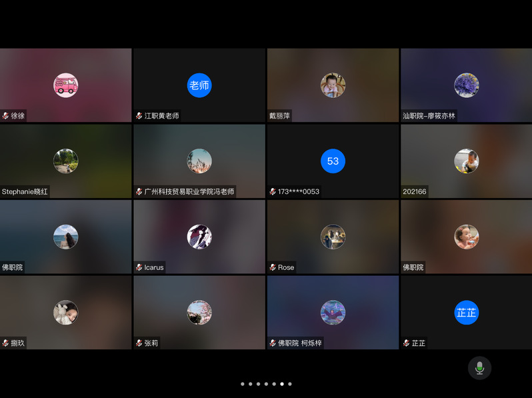Click the muted mic icon by 173****0053
532x398 pixels.
point(273,192)
